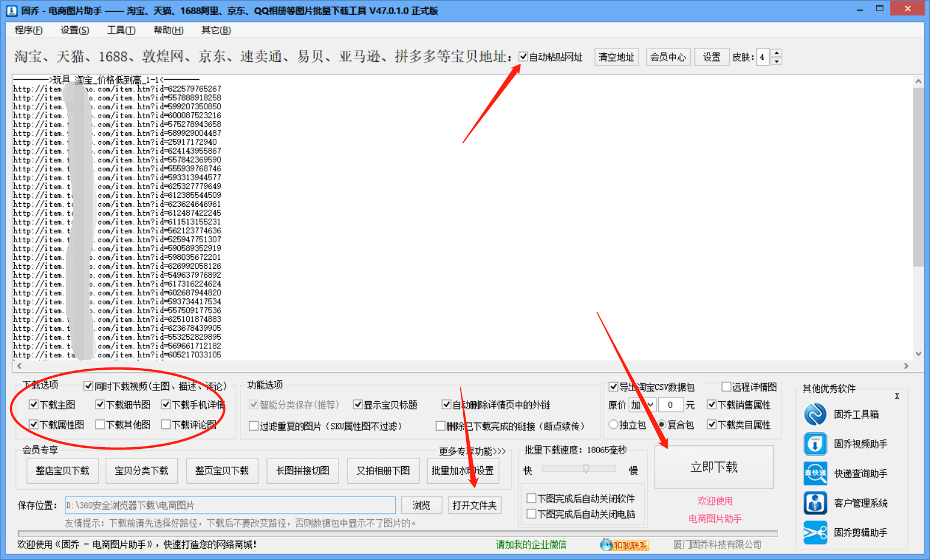The image size is (930, 560).
Task: Open 批量加水印设置 button
Action: click(x=463, y=471)
